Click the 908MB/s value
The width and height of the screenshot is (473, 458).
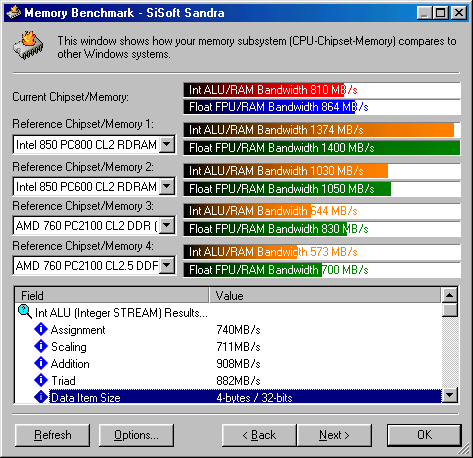[238, 364]
